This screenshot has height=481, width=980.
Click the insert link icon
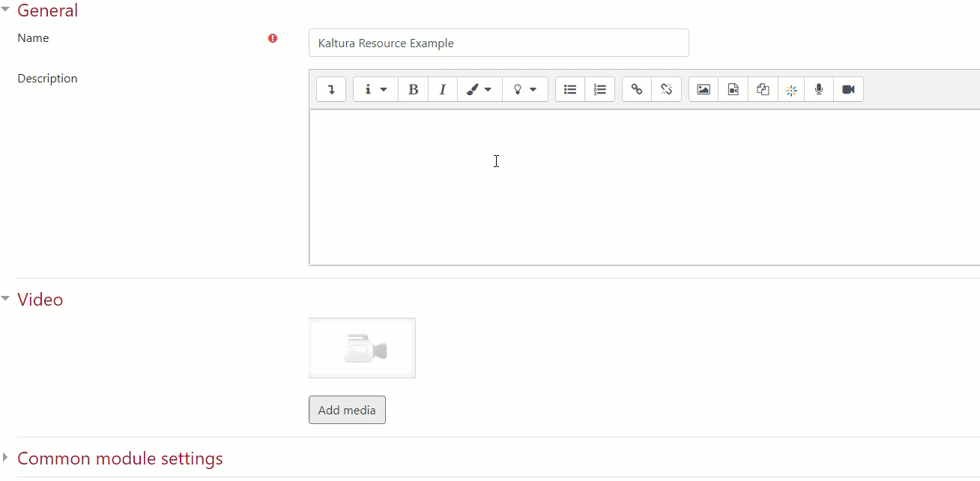coord(637,89)
